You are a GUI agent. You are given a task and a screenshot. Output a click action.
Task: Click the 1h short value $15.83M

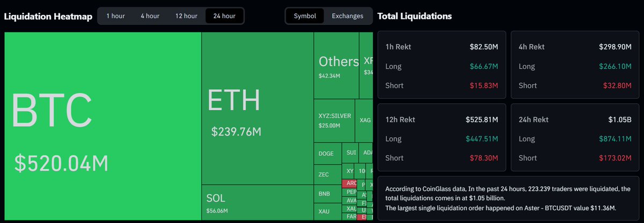(484, 85)
